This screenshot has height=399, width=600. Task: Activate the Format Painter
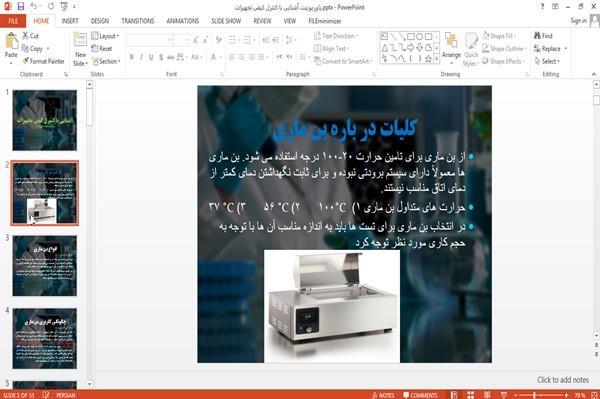[43, 61]
